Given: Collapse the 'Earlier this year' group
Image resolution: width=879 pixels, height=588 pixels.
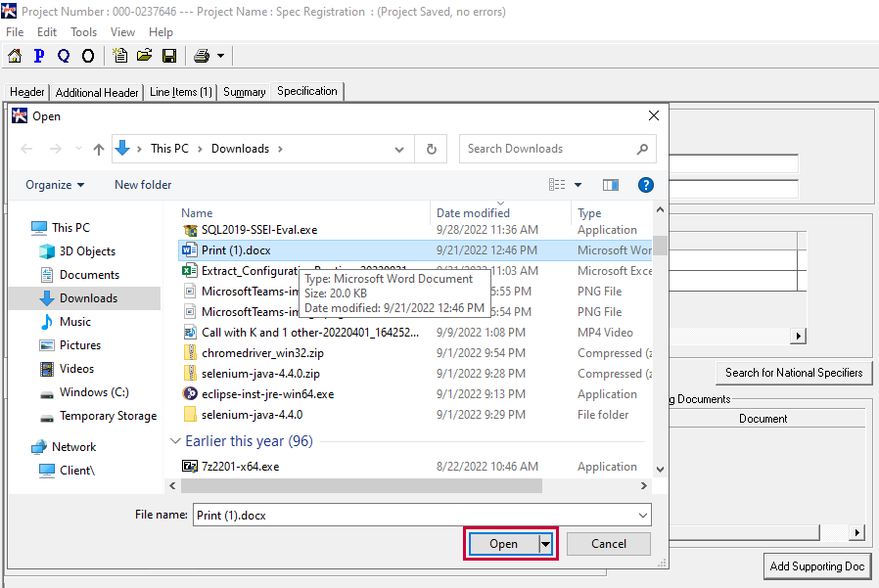Looking at the screenshot, I should click(x=176, y=441).
